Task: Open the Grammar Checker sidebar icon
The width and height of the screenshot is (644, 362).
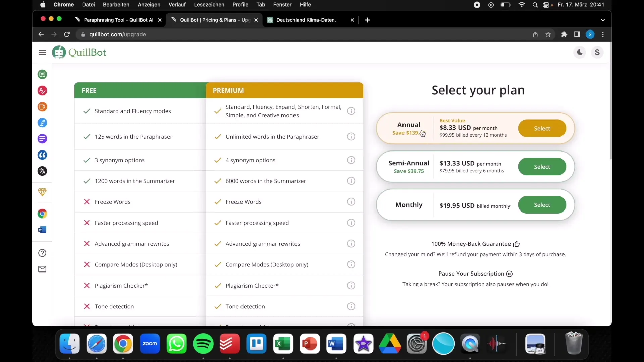Action: 42,90
